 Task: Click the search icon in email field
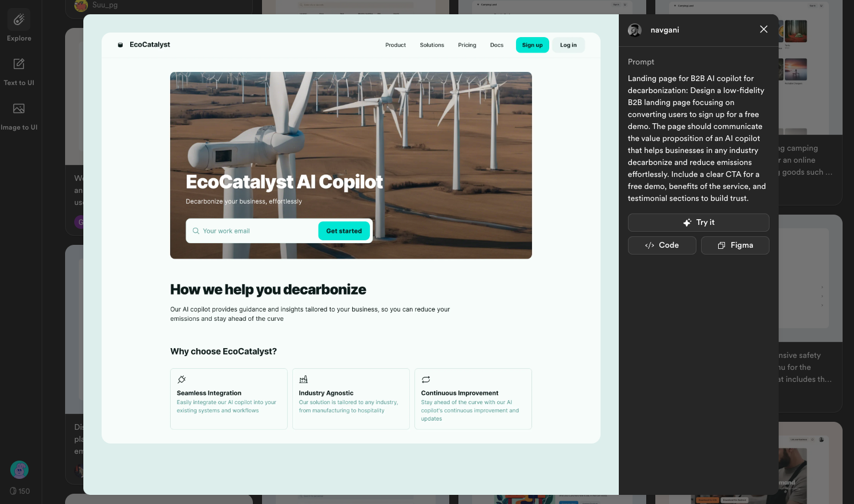(x=196, y=231)
